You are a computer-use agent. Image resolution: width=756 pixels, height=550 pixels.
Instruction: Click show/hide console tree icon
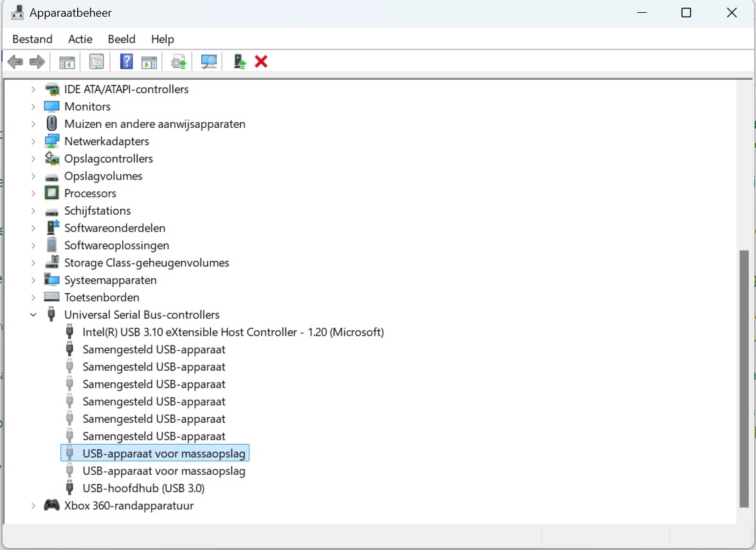tap(67, 62)
